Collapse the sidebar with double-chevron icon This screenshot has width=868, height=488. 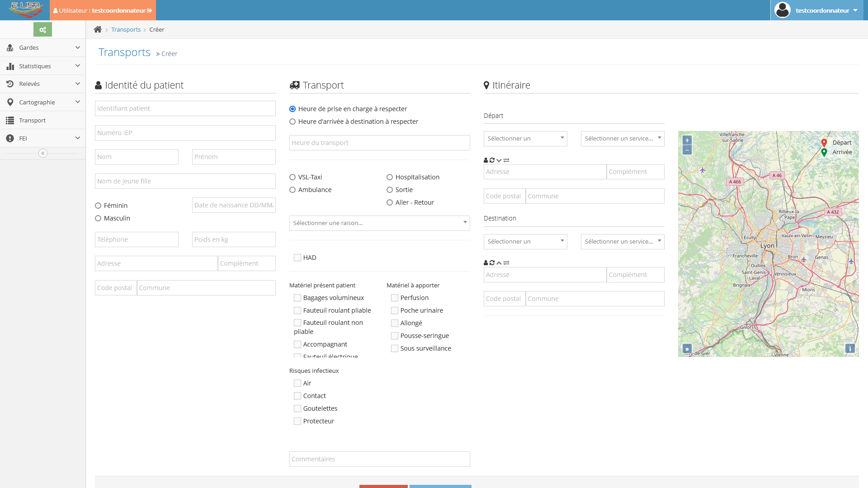tap(43, 154)
